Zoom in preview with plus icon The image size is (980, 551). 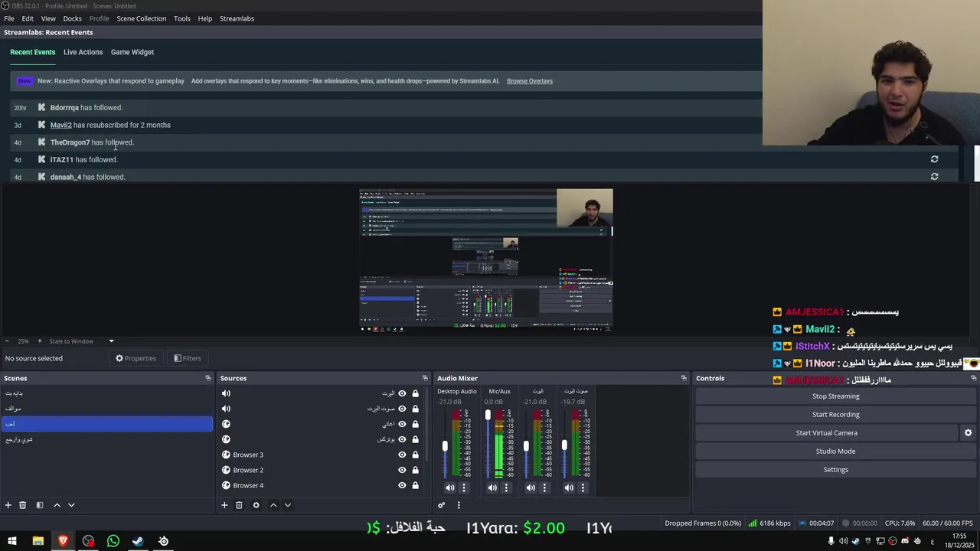39,341
